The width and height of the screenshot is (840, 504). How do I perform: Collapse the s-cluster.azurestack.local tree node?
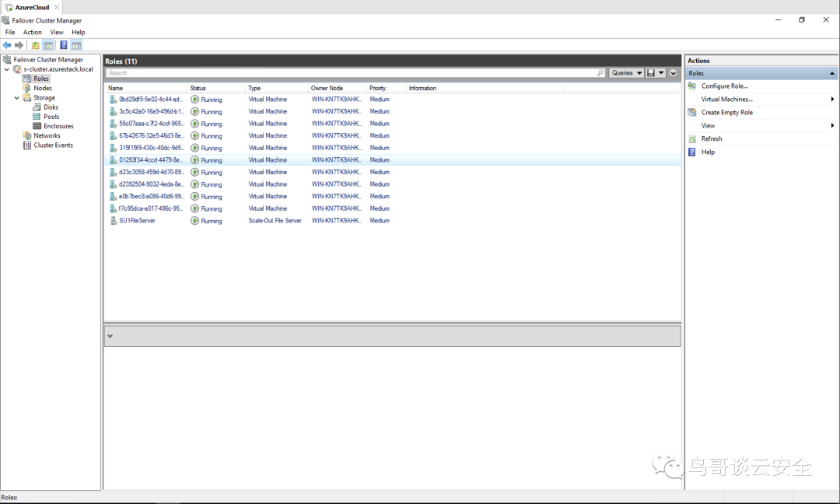[x=7, y=69]
